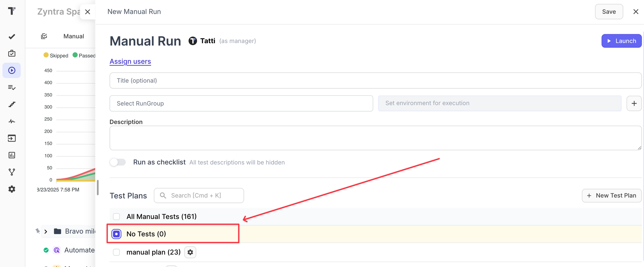
Task: Check the All Manual Tests checkbox
Action: coord(117,217)
